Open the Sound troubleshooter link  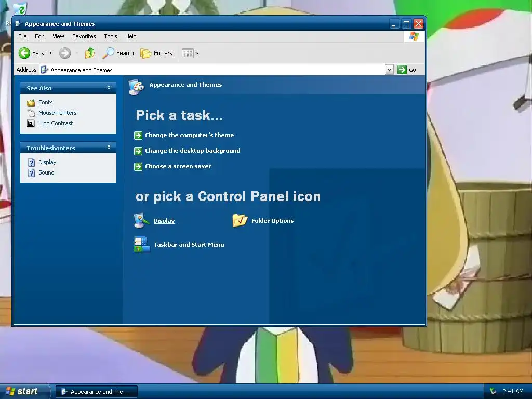point(46,172)
